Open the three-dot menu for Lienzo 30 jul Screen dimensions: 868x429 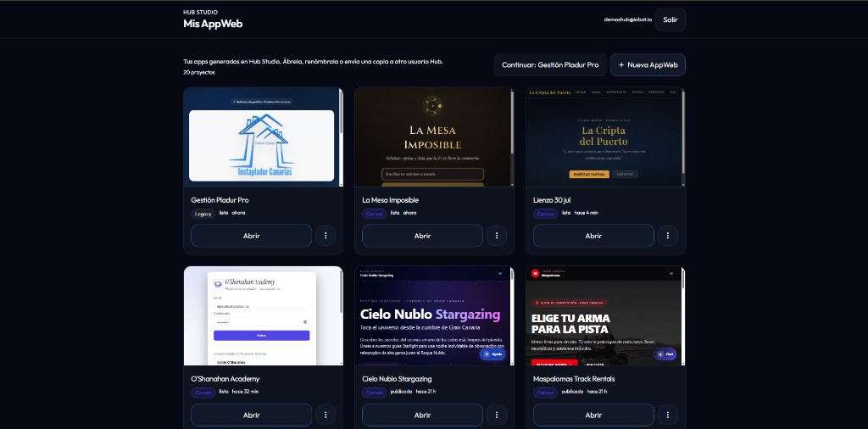pyautogui.click(x=668, y=236)
